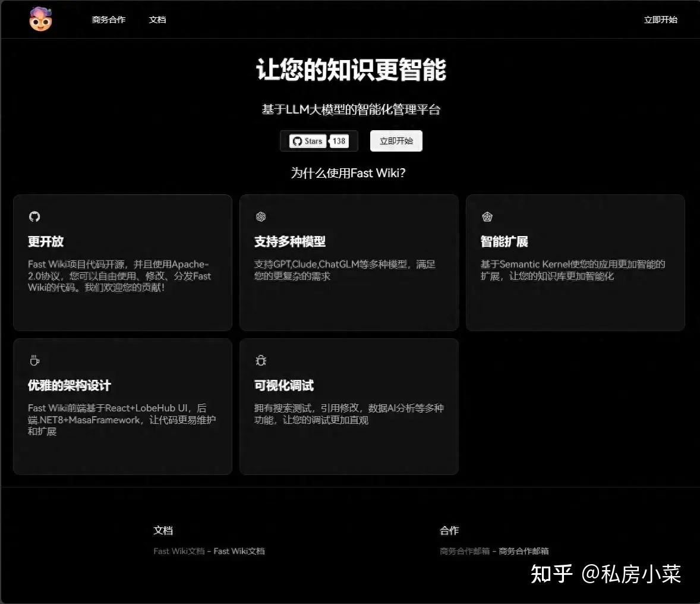Open the 商务合作 navigation item
The width and height of the screenshot is (700, 604).
click(x=109, y=20)
